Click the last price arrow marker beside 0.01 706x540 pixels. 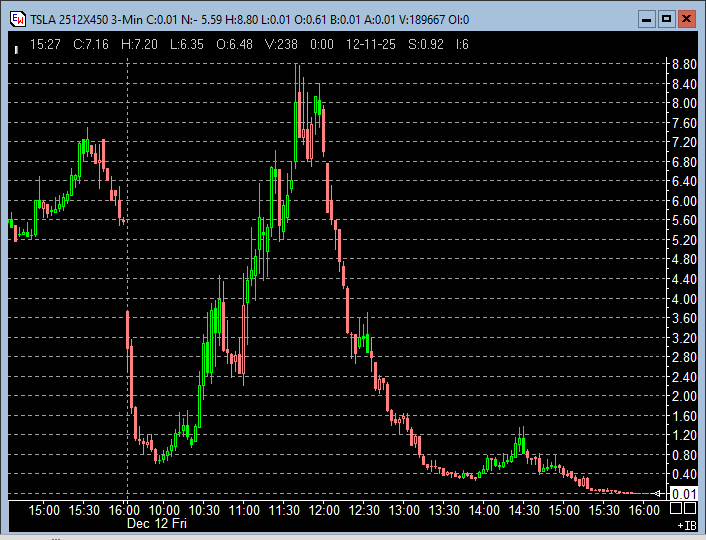pyautogui.click(x=657, y=494)
